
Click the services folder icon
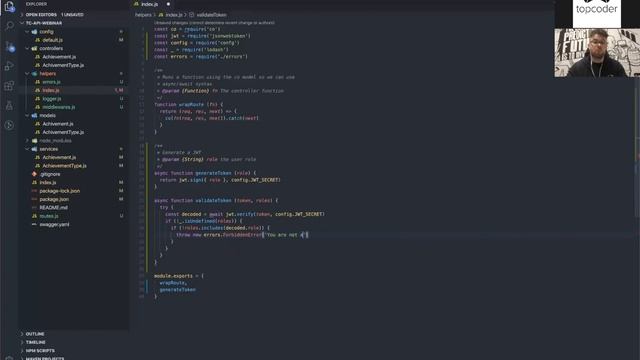[35, 149]
